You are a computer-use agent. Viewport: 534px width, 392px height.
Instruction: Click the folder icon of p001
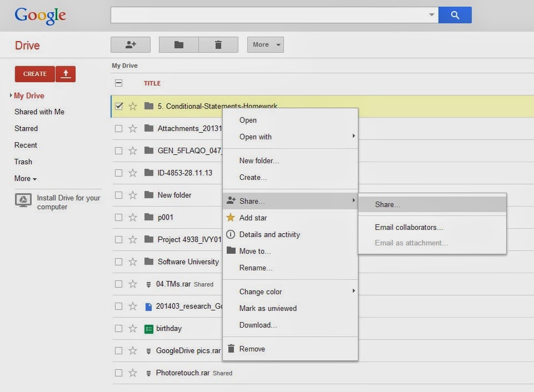(x=149, y=217)
